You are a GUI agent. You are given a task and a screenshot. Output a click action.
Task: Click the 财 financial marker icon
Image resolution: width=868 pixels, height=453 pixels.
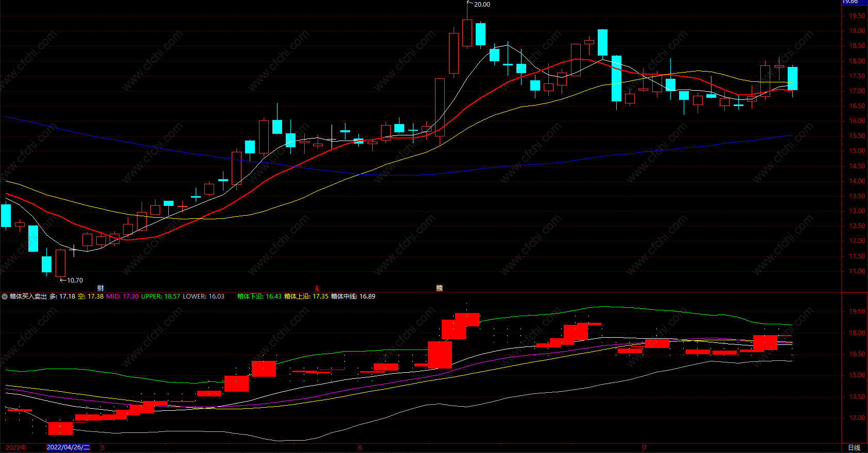[x=100, y=288]
